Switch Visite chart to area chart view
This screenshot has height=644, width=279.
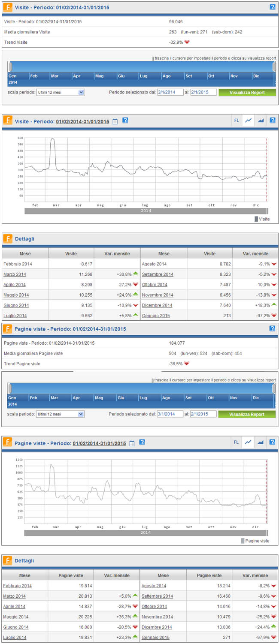click(x=260, y=120)
